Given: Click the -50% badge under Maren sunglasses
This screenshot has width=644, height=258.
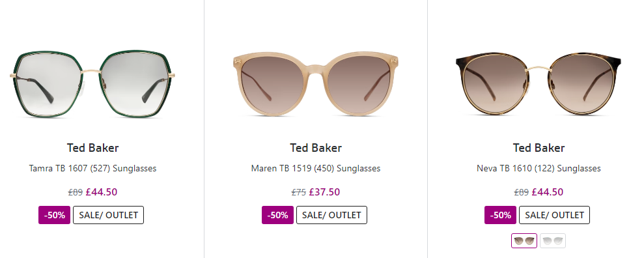Looking at the screenshot, I should coord(277,215).
